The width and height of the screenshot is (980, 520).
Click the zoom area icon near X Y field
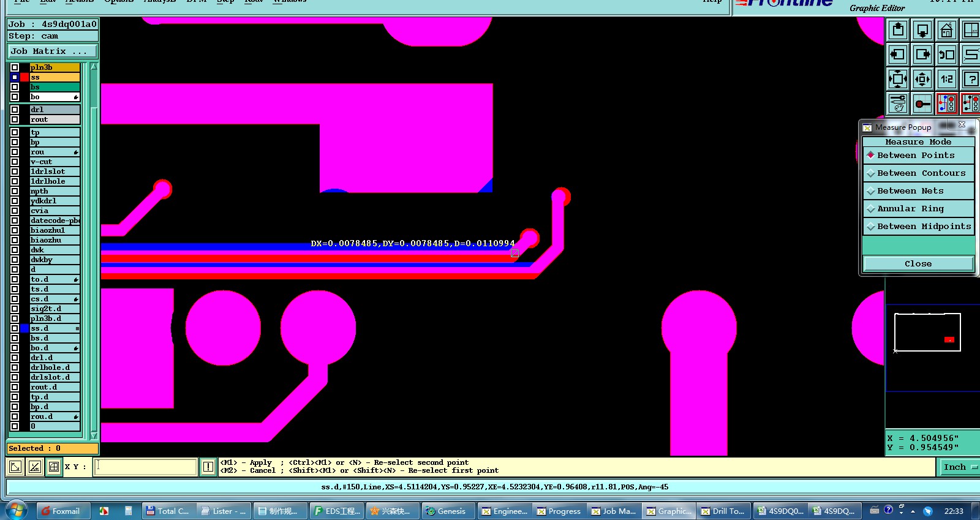click(15, 467)
